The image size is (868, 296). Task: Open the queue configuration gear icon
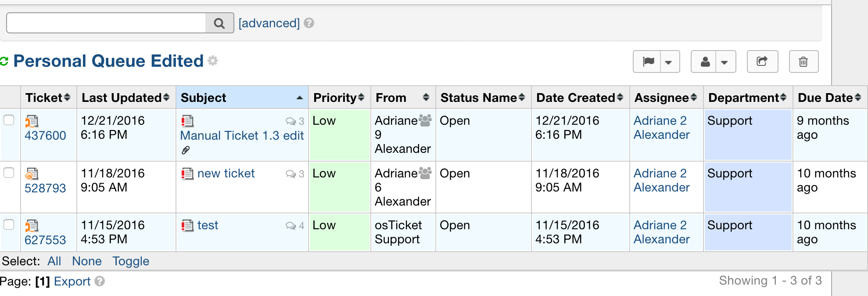(212, 61)
